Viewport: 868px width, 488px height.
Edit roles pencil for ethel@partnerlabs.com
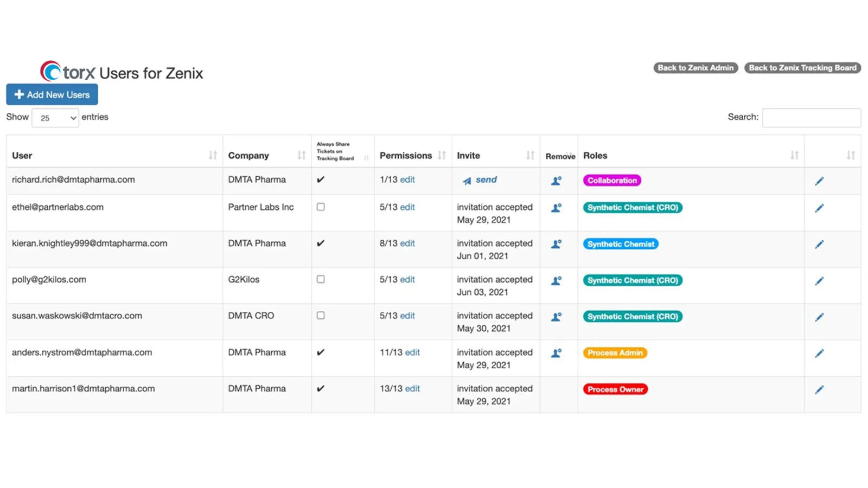click(819, 208)
